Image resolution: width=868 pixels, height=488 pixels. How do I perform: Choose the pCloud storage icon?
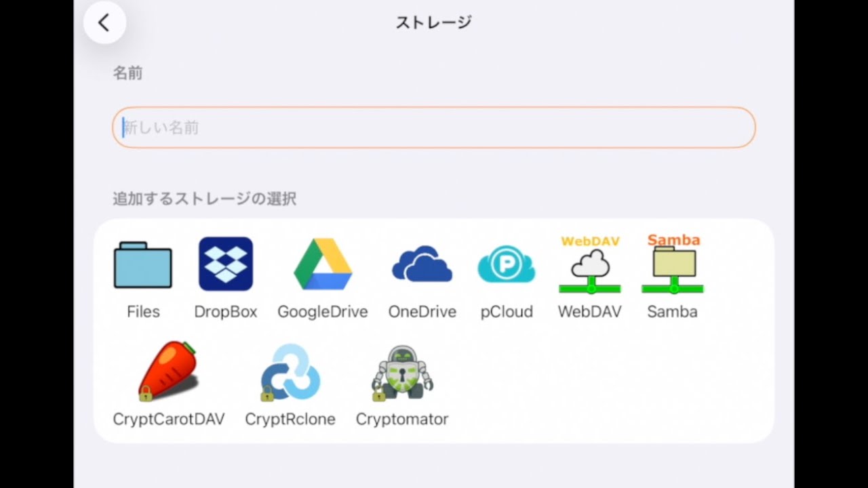point(507,264)
